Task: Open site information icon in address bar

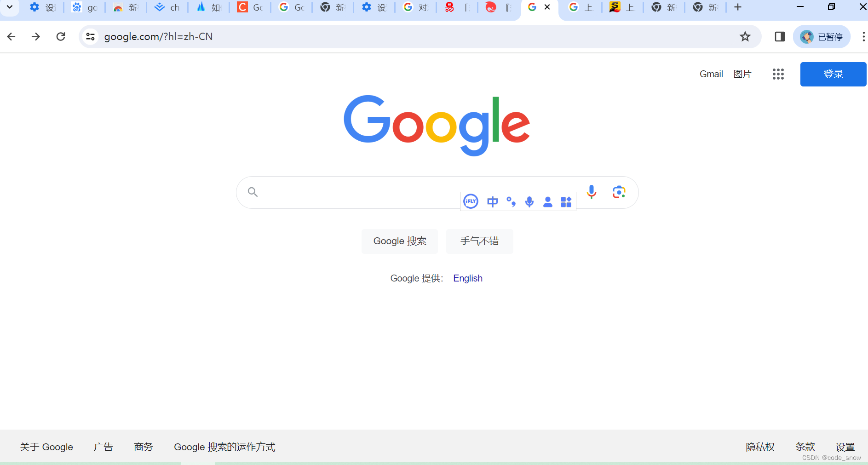Action: 91,36
